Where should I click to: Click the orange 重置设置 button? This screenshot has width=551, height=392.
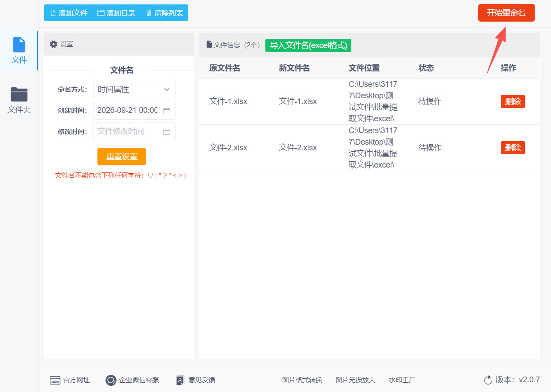[x=122, y=157]
